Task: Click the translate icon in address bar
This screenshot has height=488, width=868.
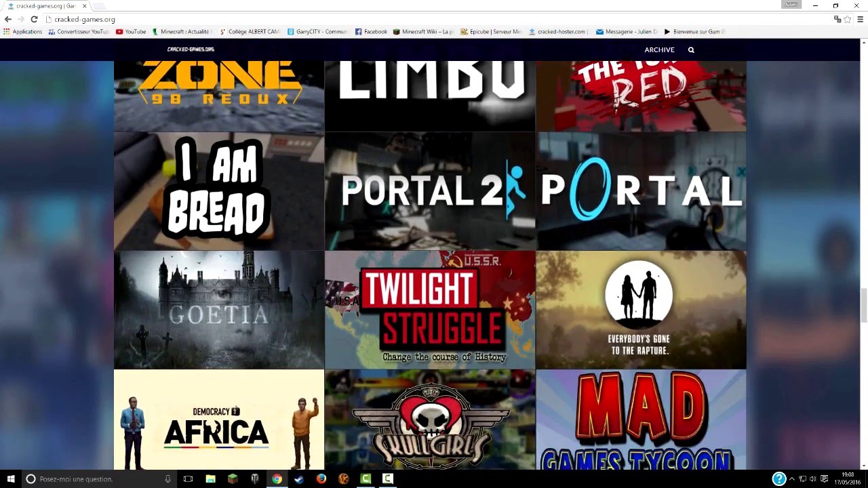Action: point(837,19)
